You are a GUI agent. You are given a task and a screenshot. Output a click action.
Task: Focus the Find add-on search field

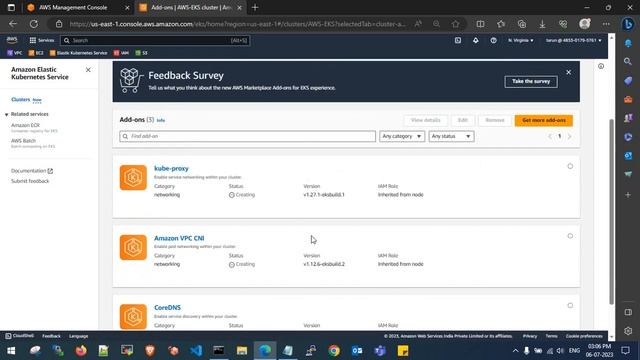[x=247, y=136]
